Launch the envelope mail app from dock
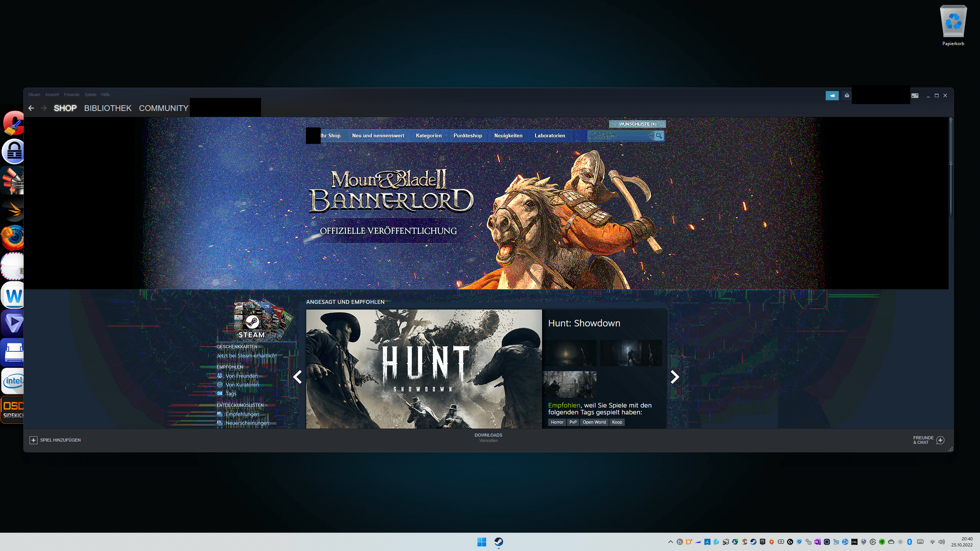Screen dimensions: 980x551 [13, 266]
